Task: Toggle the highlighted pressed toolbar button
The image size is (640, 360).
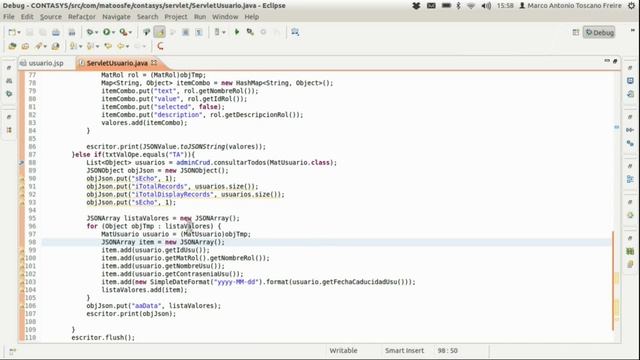Action: pyautogui.click(x=160, y=32)
